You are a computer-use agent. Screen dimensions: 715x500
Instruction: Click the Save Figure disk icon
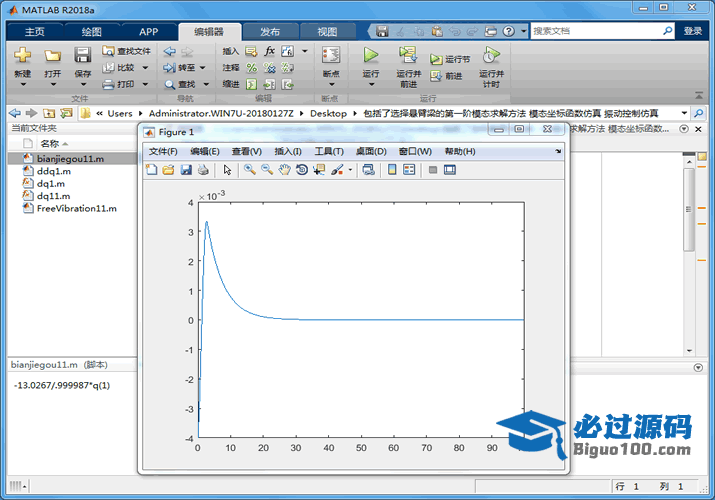point(185,170)
